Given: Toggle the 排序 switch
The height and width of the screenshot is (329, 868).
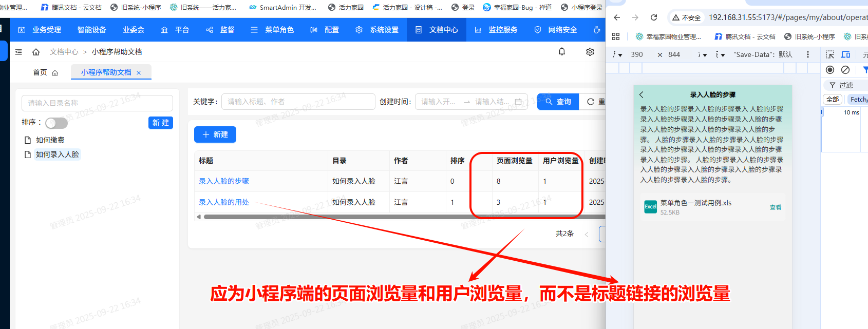Looking at the screenshot, I should click(x=56, y=123).
